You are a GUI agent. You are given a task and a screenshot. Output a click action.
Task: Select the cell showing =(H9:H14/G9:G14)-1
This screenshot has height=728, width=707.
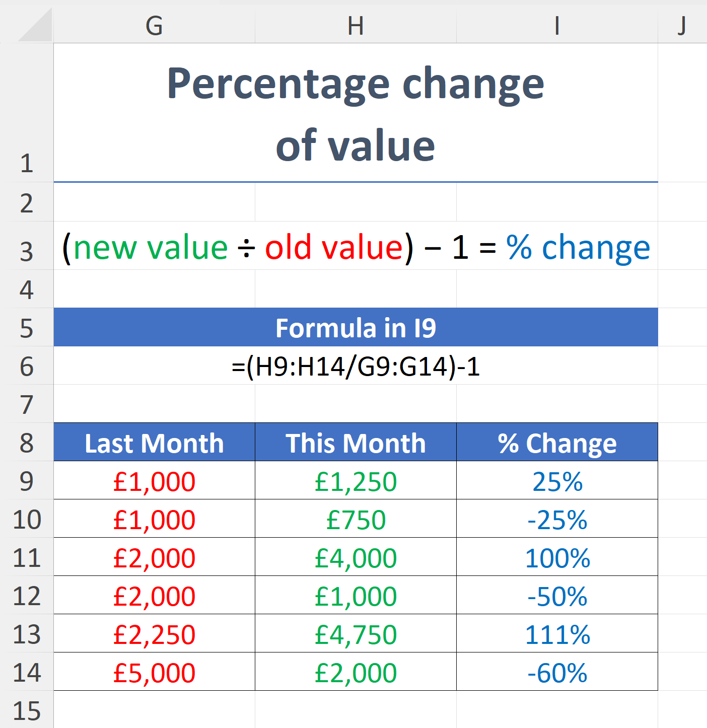click(355, 367)
